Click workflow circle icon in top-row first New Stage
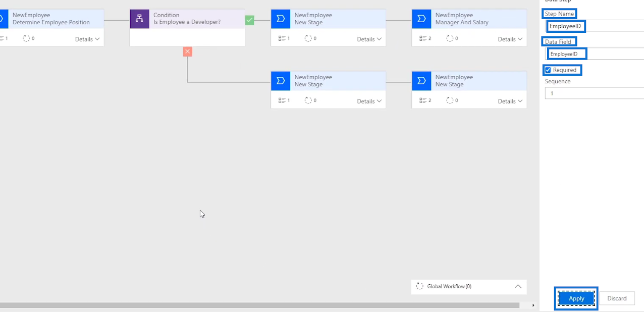 (308, 38)
